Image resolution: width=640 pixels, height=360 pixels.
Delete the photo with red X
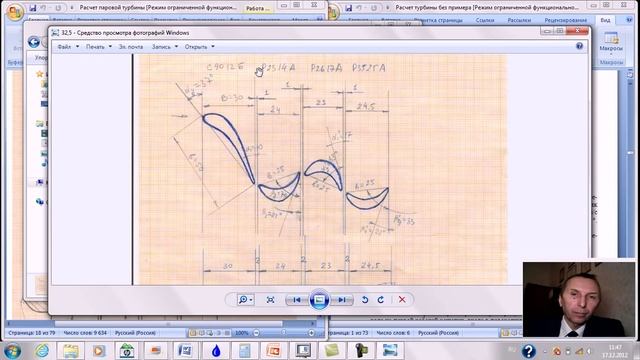coord(402,300)
